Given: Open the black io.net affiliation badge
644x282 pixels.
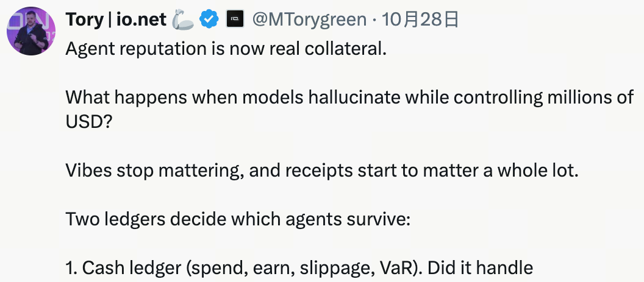Looking at the screenshot, I should pyautogui.click(x=235, y=20).
